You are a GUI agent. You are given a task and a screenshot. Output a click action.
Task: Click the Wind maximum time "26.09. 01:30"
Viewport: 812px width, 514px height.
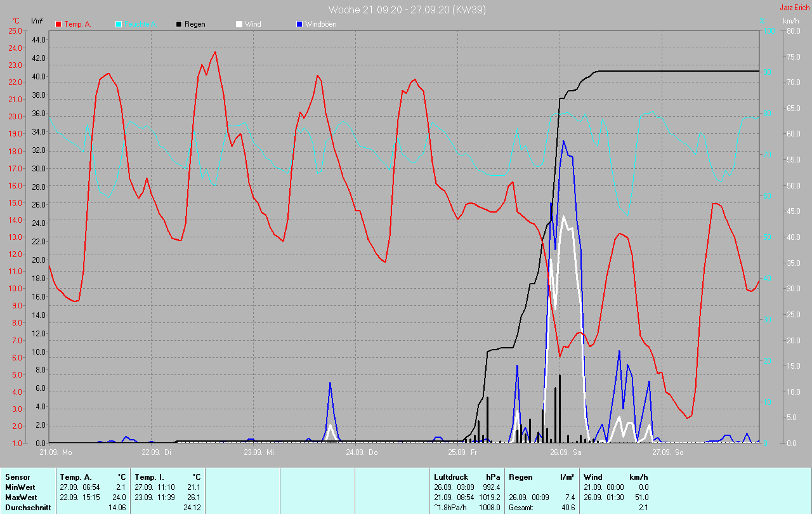click(604, 498)
